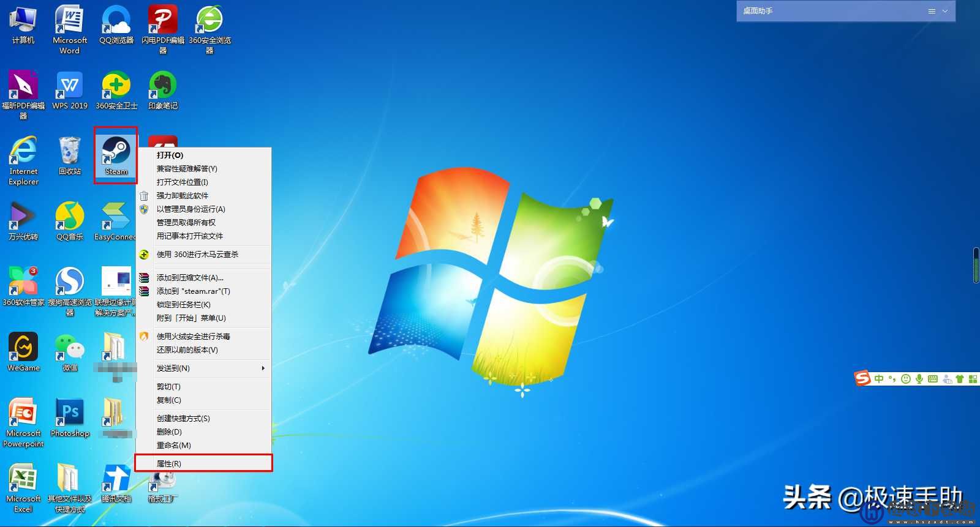Click the green slider at the right screen edge
Viewport: 980px width, 527px height.
pyautogui.click(x=976, y=265)
